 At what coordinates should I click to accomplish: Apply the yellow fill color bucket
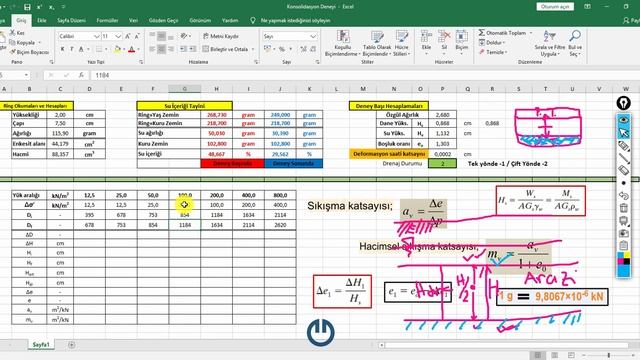pyautogui.click(x=117, y=49)
